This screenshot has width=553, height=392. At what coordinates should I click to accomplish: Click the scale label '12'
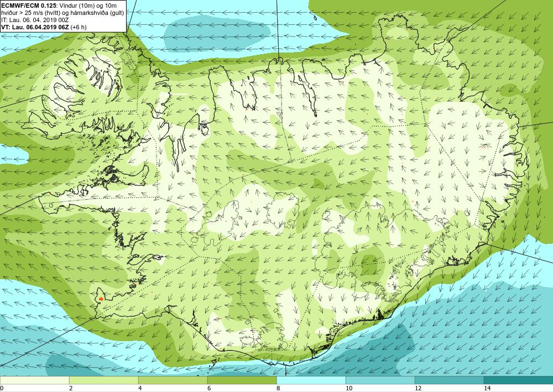click(418, 388)
